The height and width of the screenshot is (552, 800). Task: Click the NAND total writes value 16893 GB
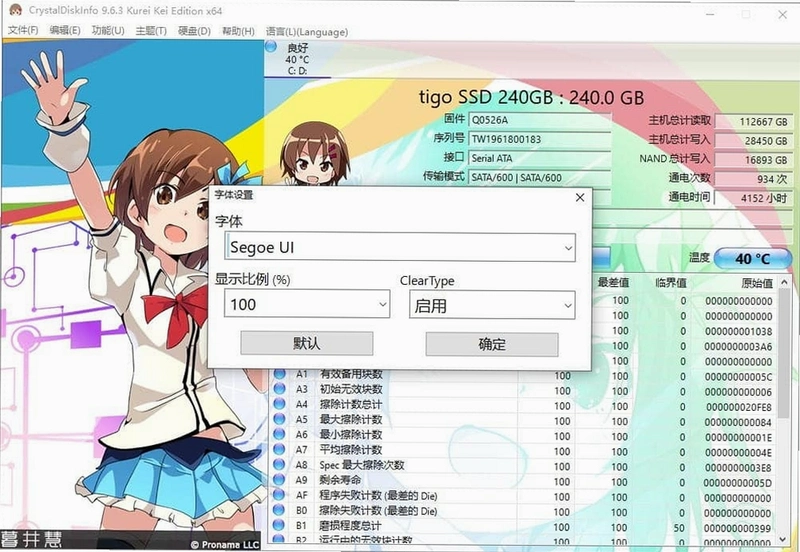754,160
